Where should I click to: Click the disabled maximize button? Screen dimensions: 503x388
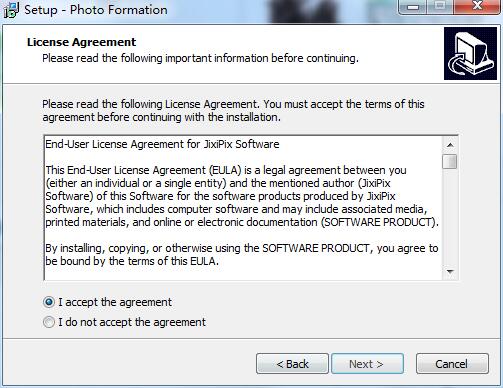coord(440,6)
